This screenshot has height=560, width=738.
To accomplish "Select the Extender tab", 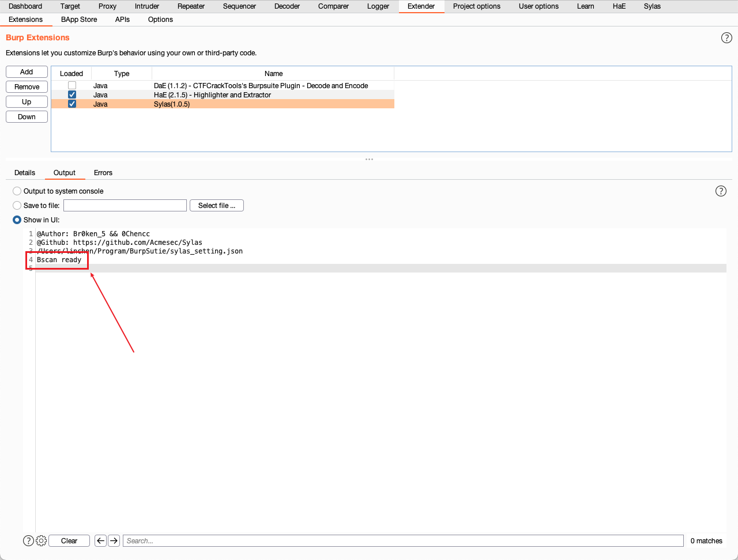I will (421, 6).
